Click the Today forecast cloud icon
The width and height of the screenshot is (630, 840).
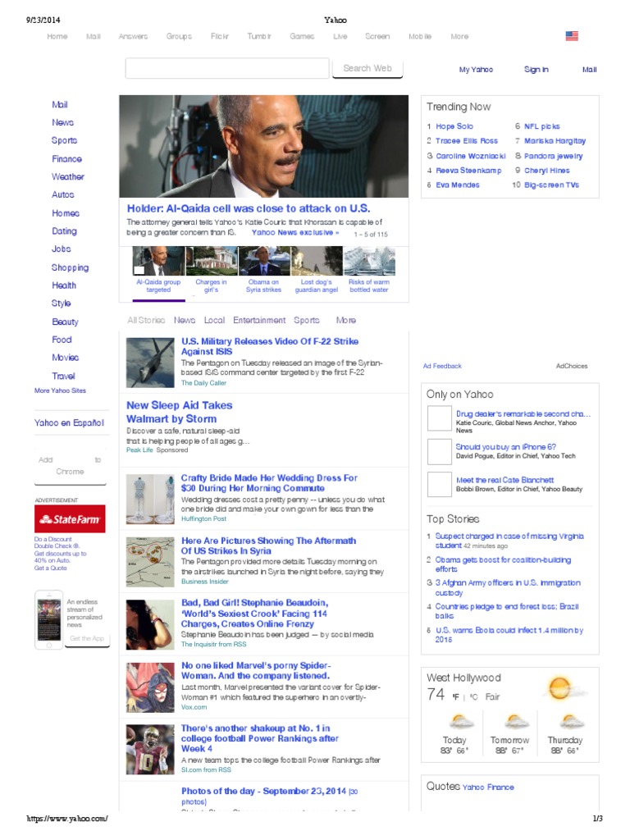461,721
